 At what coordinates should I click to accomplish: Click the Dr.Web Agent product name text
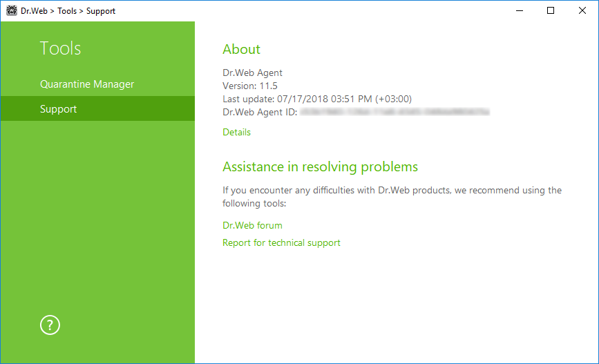tap(252, 73)
